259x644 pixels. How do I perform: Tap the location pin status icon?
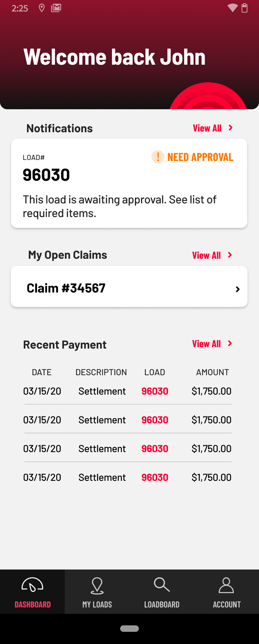click(x=42, y=8)
